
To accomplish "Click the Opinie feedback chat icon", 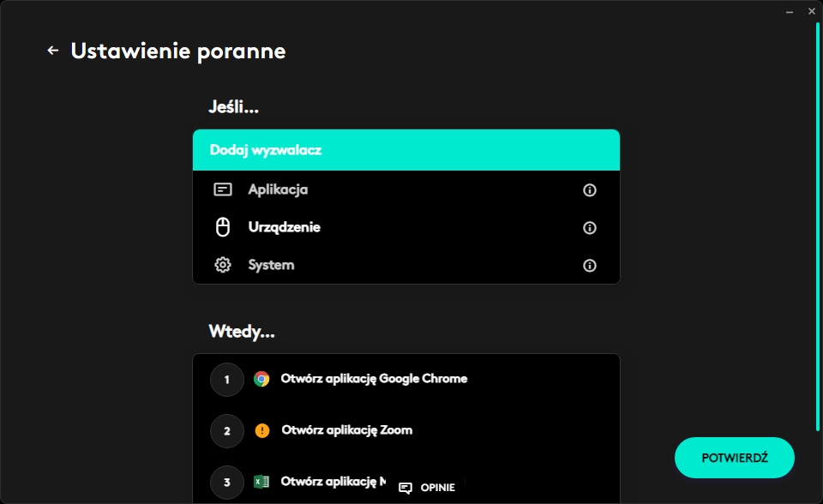I will (x=405, y=488).
